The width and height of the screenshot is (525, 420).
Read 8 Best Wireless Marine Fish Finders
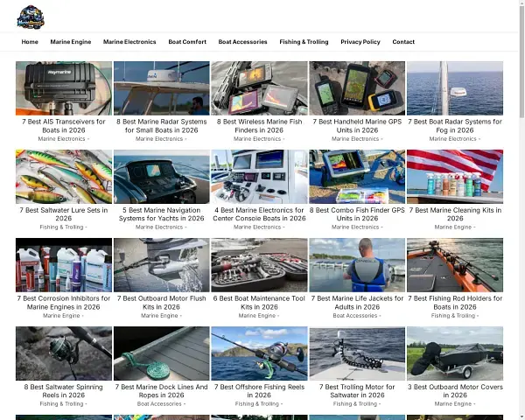pos(259,126)
